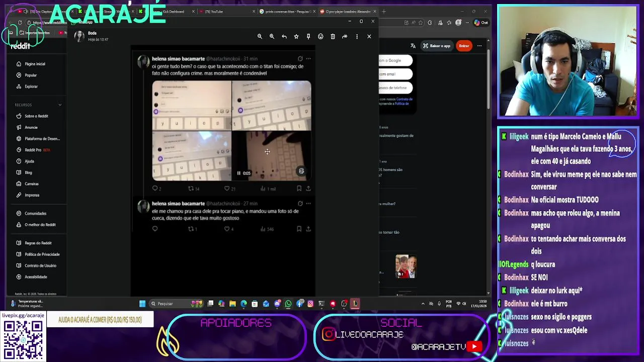The height and width of the screenshot is (362, 644).
Task: Switch to prints conversas titan Google tab
Action: click(x=288, y=11)
